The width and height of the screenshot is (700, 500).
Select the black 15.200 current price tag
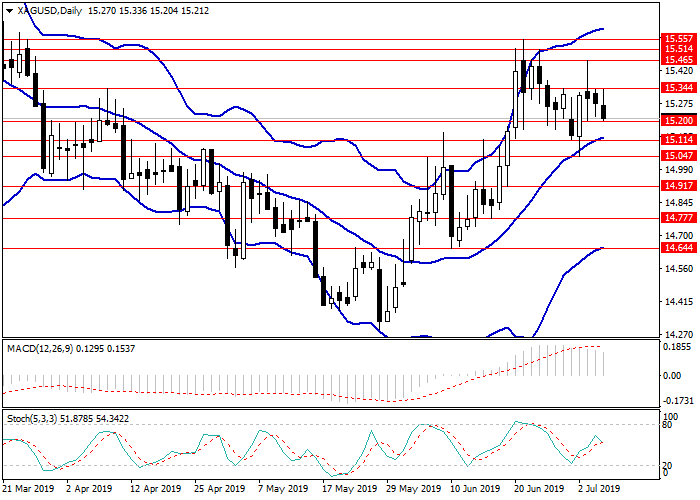679,120
